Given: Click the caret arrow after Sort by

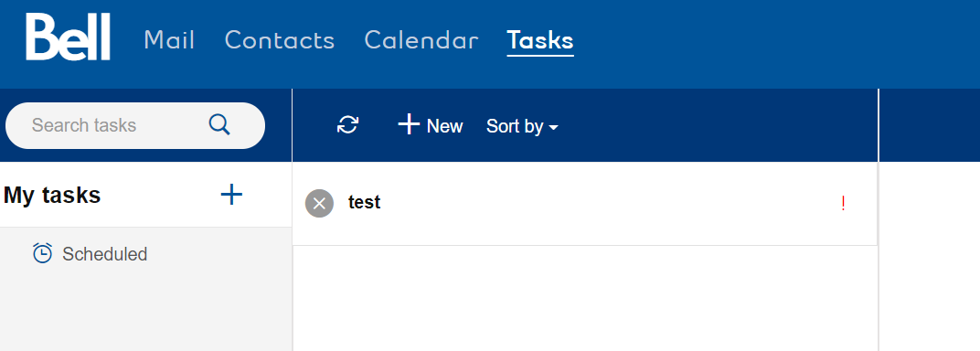Looking at the screenshot, I should tap(553, 127).
